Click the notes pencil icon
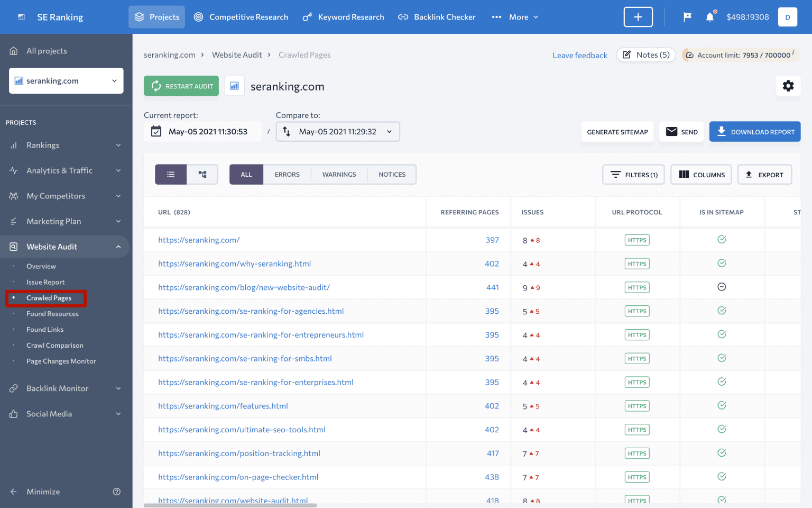The width and height of the screenshot is (812, 508). coord(626,55)
